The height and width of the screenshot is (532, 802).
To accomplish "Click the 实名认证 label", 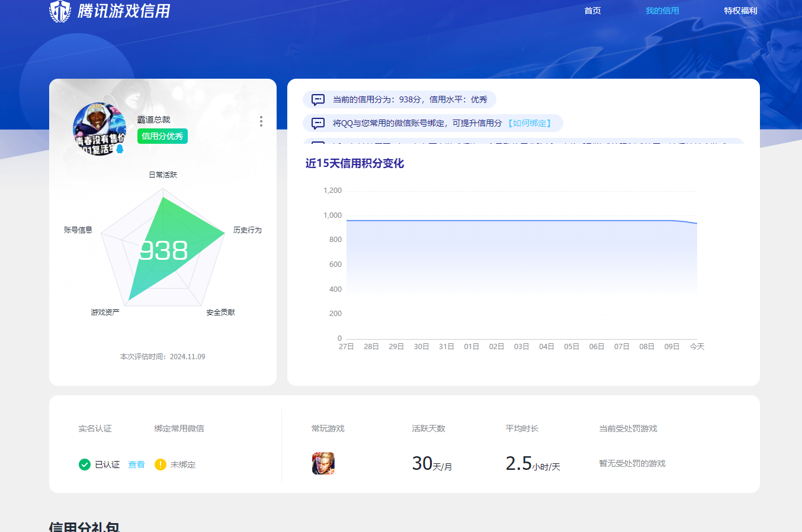I will point(95,428).
